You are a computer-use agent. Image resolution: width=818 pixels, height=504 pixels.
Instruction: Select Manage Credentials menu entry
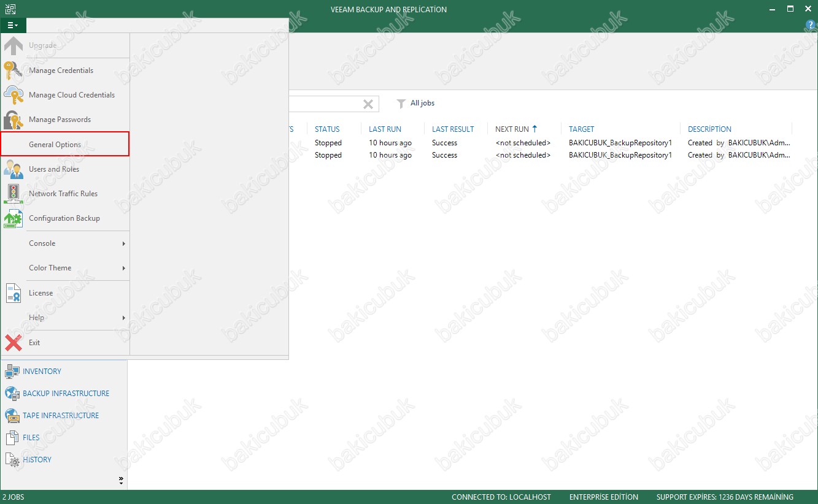pos(64,71)
